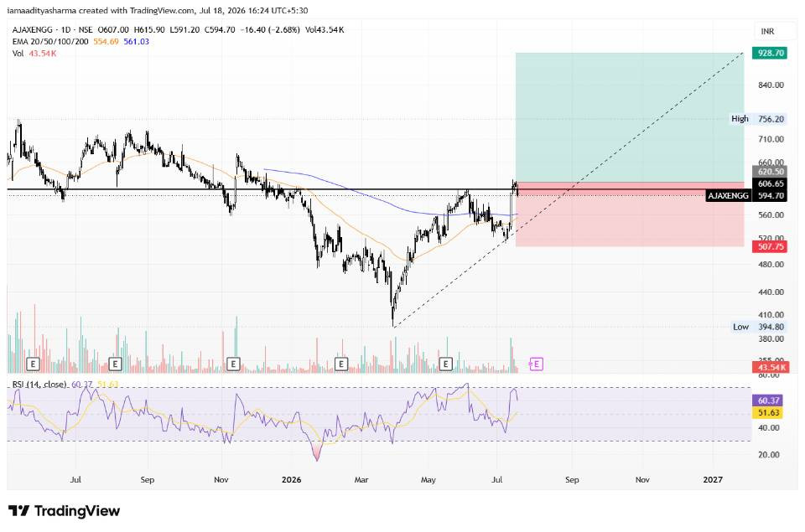Click the 20.00 RSI axis value
The width and height of the screenshot is (805, 532).
[769, 455]
